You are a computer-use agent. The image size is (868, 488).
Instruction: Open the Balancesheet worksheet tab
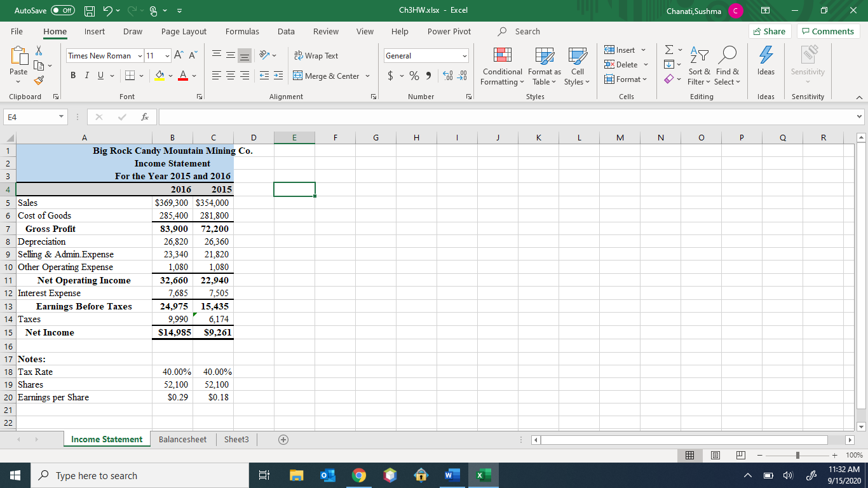pos(182,439)
